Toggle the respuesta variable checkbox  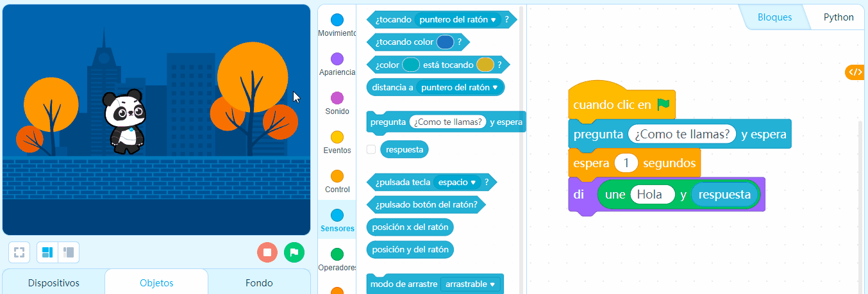coord(371,149)
